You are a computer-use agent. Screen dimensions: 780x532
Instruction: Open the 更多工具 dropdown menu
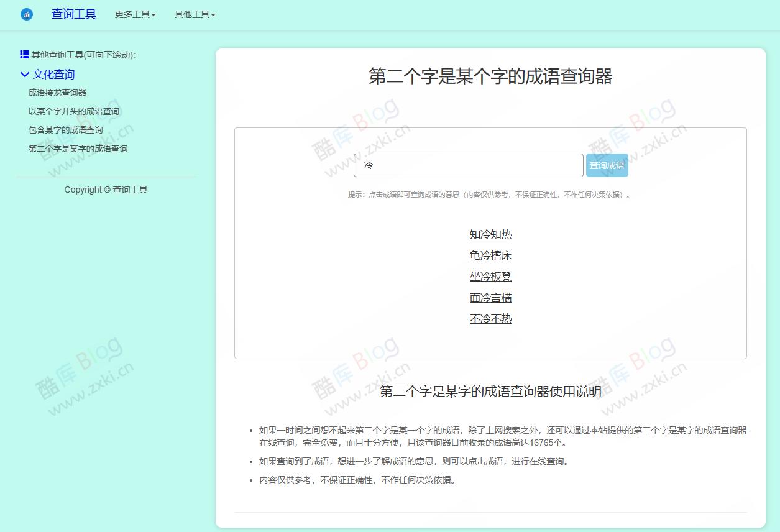tap(134, 14)
